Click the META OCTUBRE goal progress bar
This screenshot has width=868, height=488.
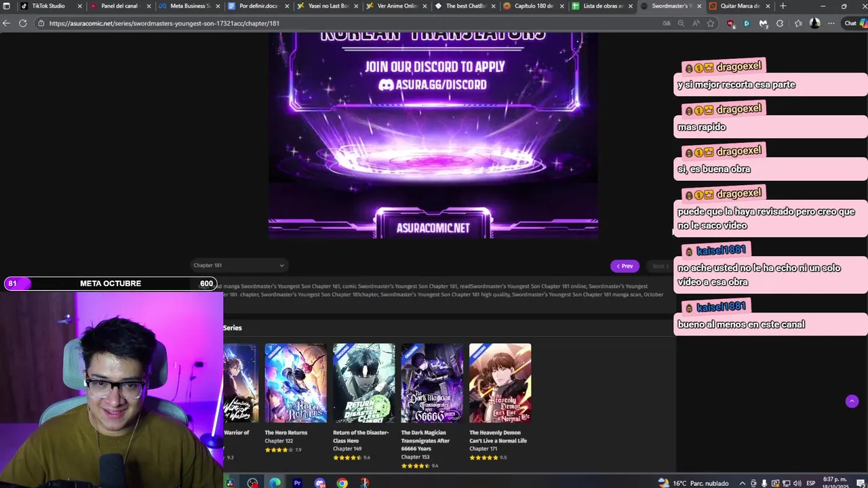tap(111, 283)
